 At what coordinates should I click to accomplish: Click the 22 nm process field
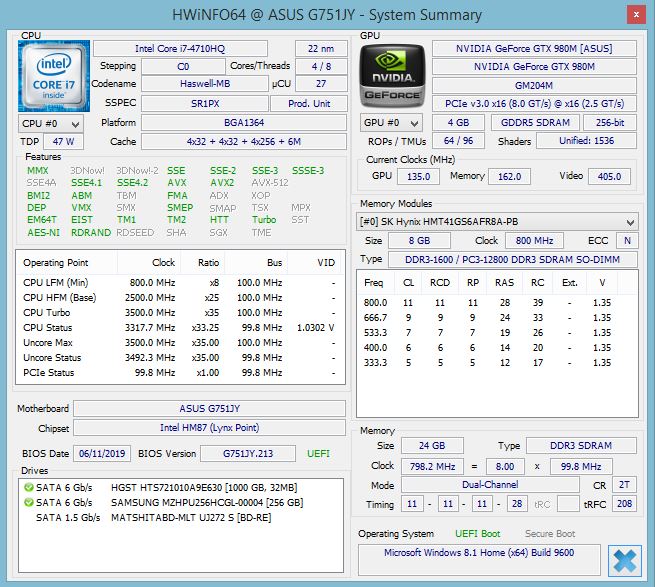[x=321, y=48]
